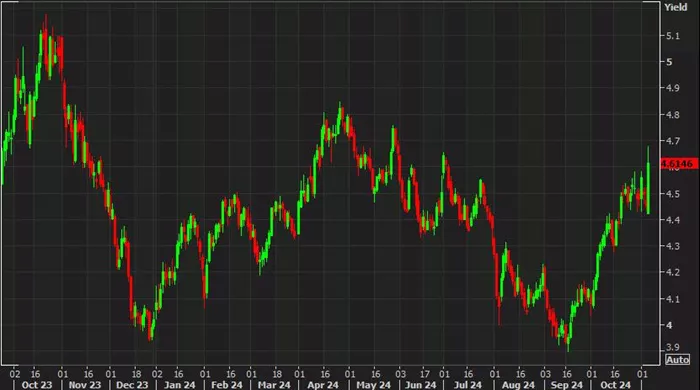Screen dimensions: 700x390
Task: Click the Sep 24 month label
Action: point(567,385)
